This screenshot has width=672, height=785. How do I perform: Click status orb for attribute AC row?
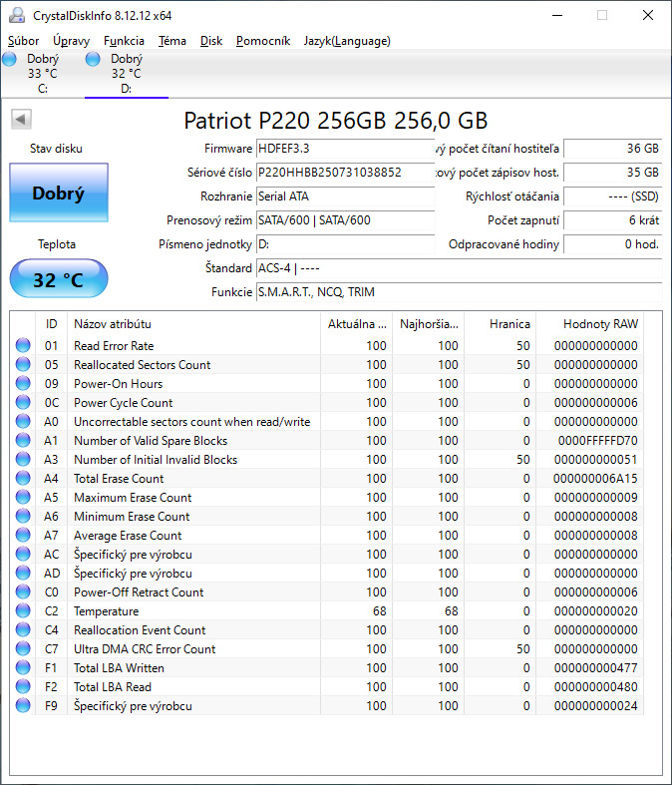coord(23,554)
